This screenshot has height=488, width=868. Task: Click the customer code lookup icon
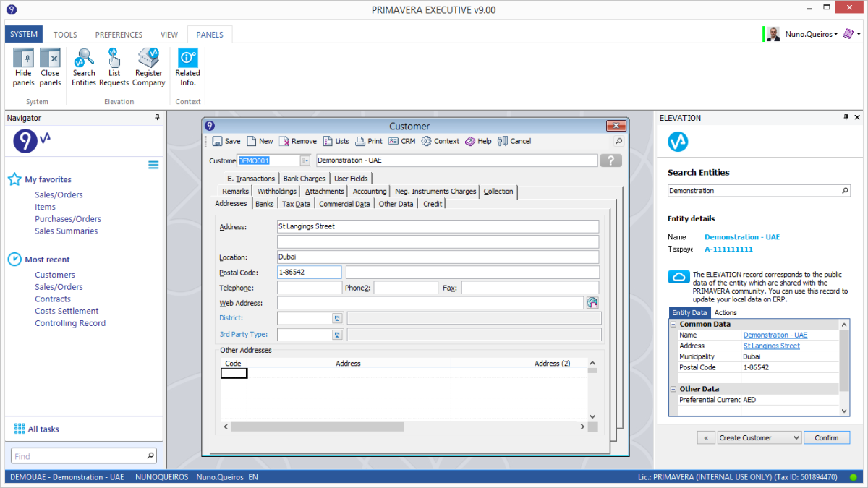305,160
